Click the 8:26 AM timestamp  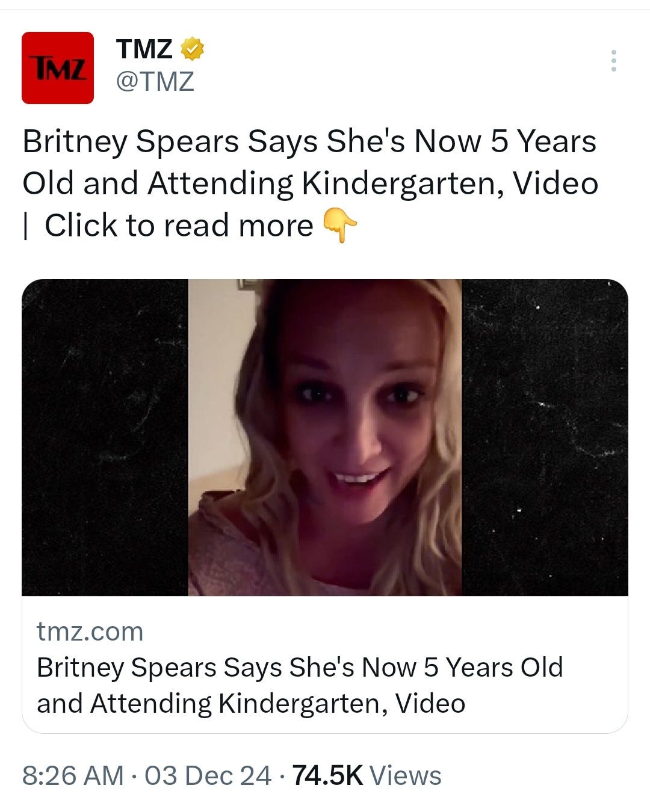coord(73,775)
